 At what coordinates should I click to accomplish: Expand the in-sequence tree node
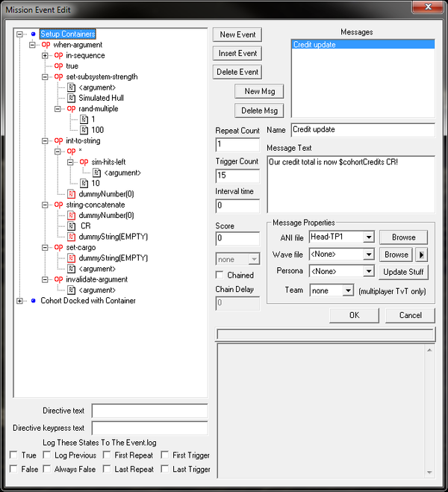(x=46, y=55)
